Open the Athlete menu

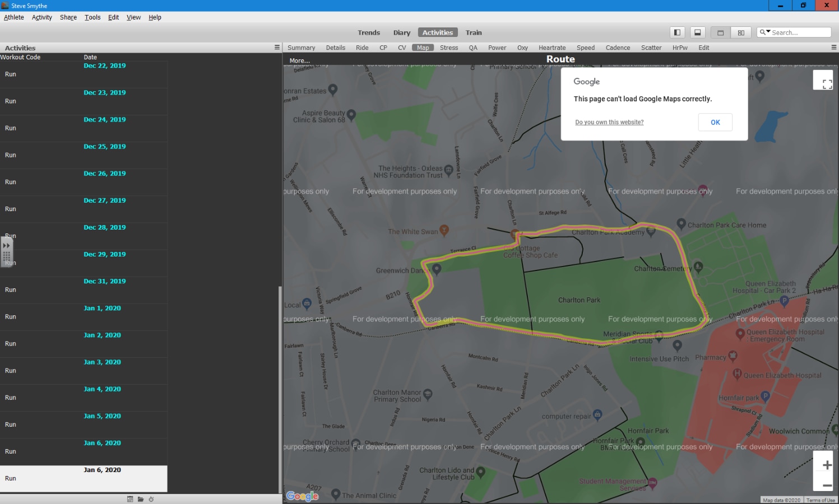14,17
